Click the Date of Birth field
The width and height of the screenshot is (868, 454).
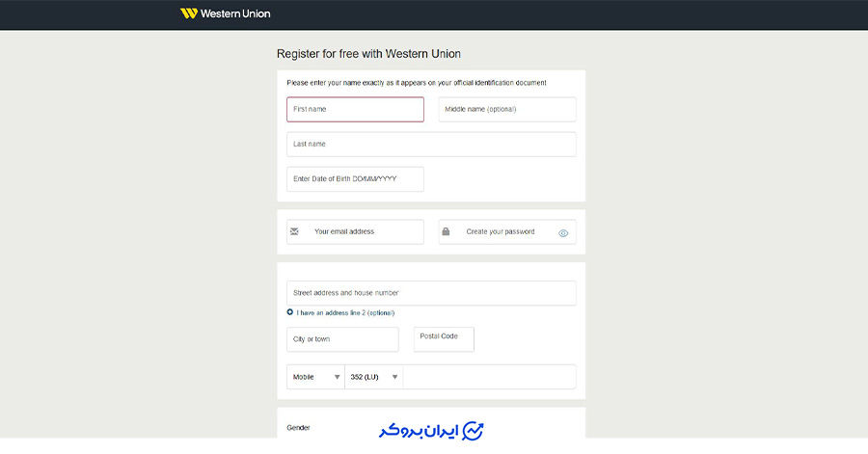tap(355, 179)
